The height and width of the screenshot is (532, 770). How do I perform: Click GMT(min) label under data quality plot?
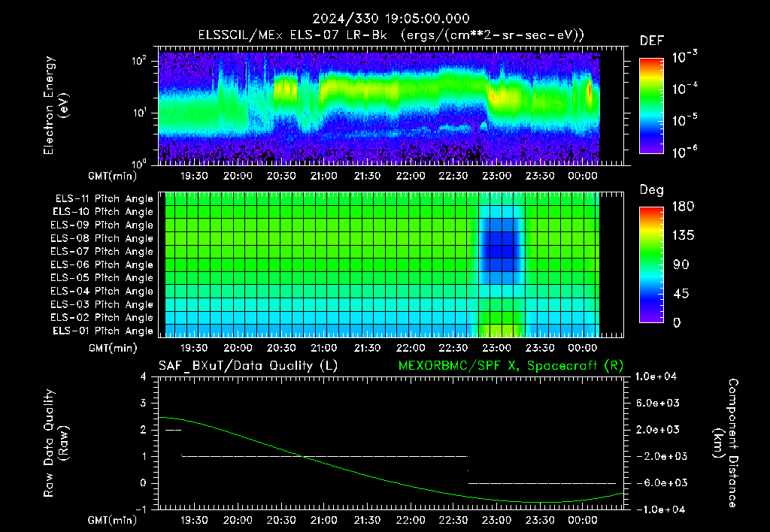pos(113,520)
